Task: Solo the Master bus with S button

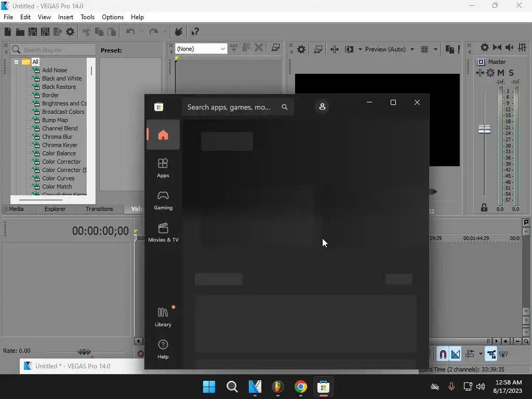Action: coord(511,73)
